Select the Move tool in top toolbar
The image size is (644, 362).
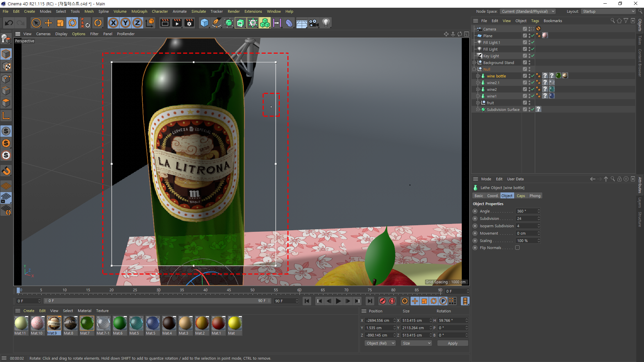point(48,23)
